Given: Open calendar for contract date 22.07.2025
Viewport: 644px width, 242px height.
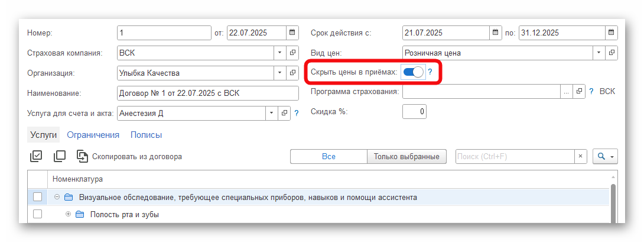Looking at the screenshot, I should [x=292, y=33].
